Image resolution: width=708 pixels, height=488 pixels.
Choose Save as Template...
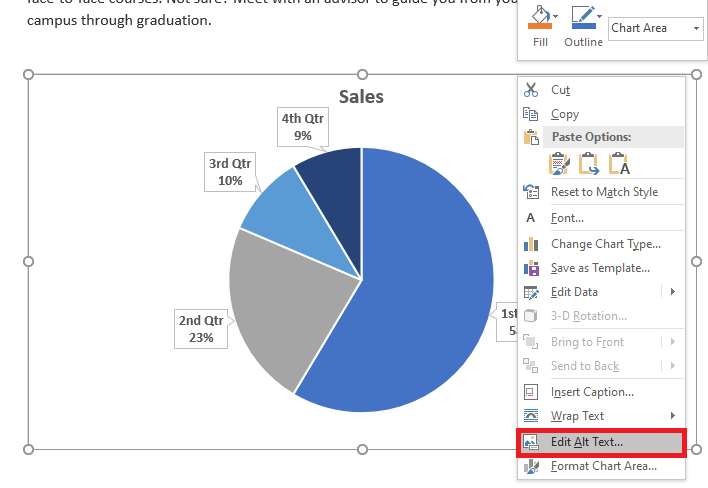[x=600, y=268]
